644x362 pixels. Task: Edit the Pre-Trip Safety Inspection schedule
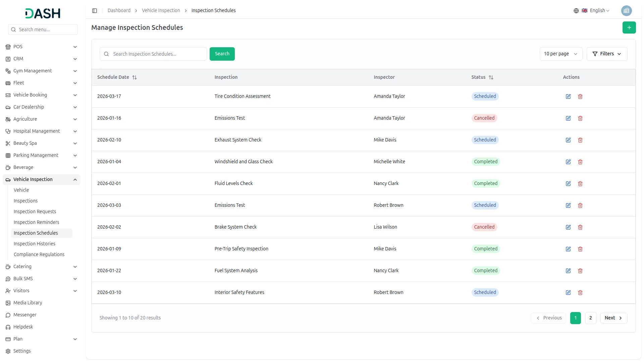click(568, 249)
